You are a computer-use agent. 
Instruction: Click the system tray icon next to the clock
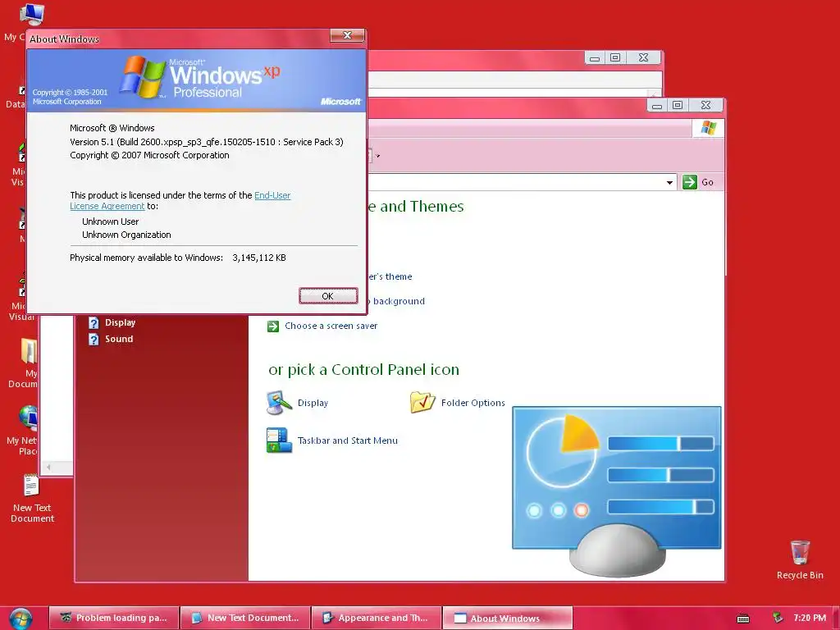pos(778,618)
